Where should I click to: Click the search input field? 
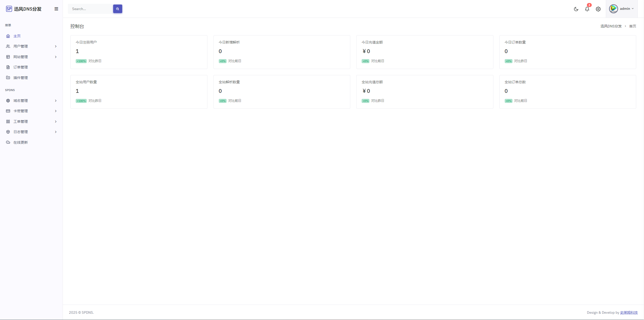coord(90,9)
